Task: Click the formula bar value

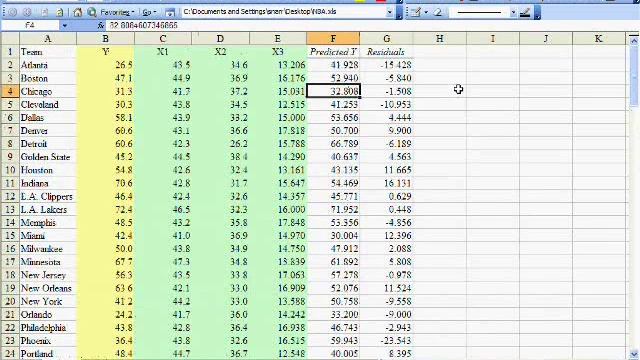Action: (x=144, y=25)
